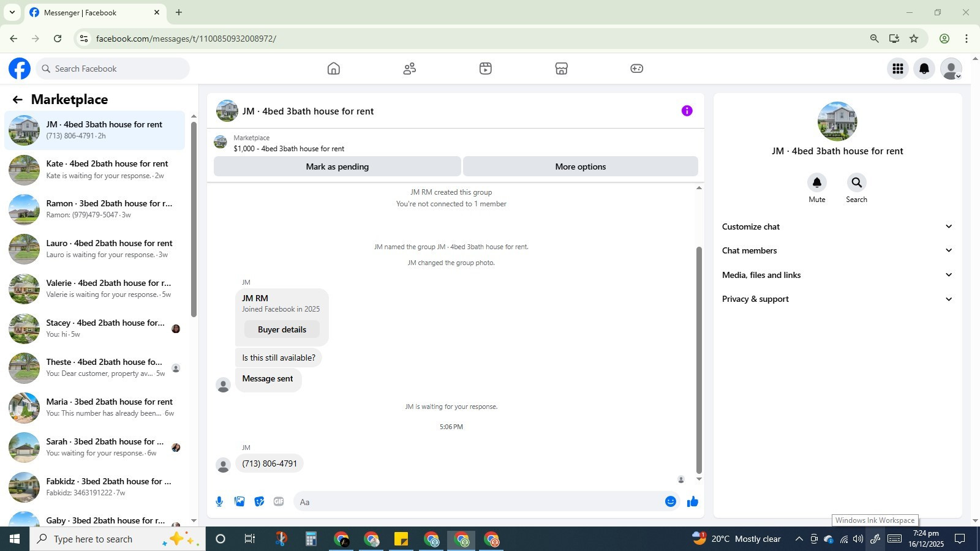
Task: Open the Windows Start menu
Action: (x=15, y=539)
